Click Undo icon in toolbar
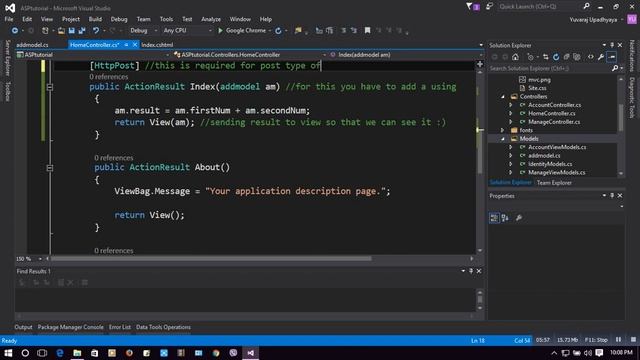640x360 pixels. (x=96, y=31)
